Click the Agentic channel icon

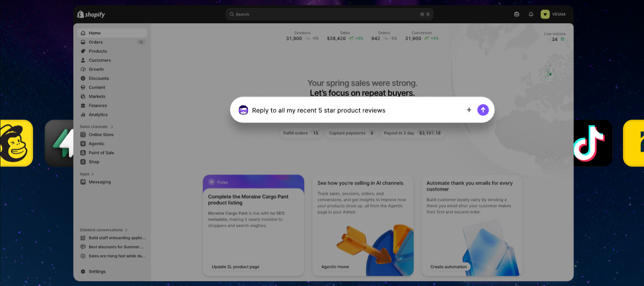tap(83, 144)
